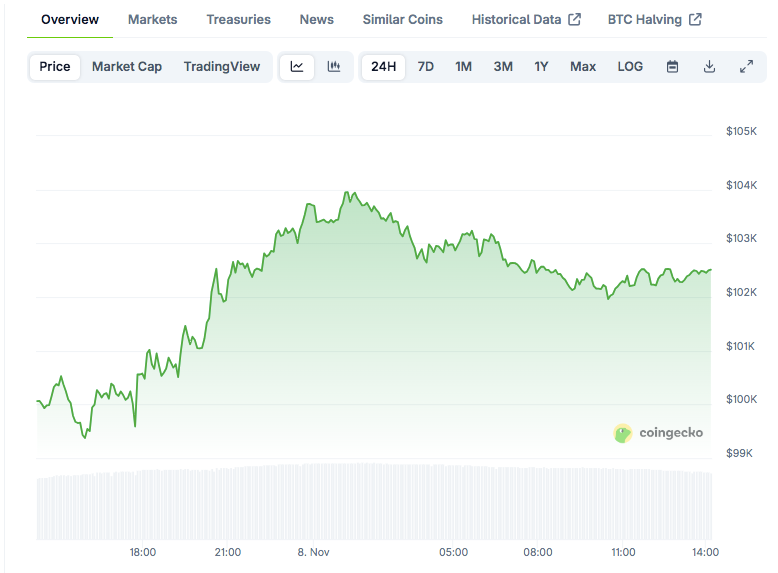Select the 1M time range

tap(463, 67)
